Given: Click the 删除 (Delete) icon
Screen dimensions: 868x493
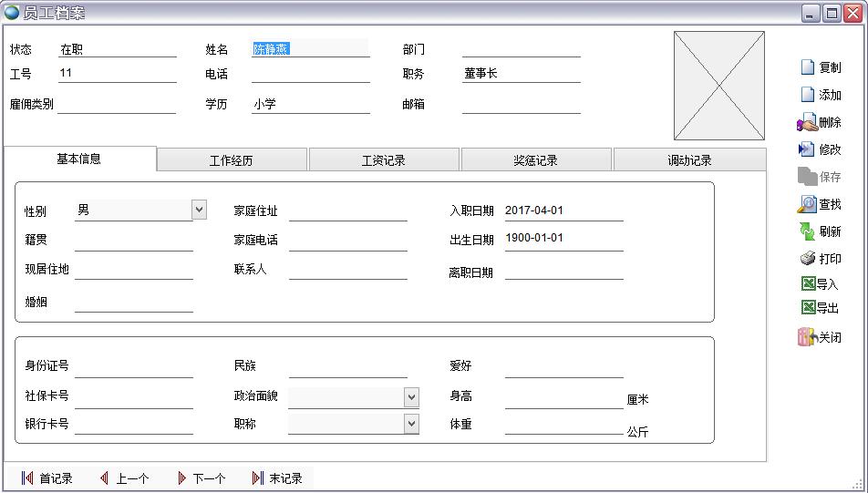Looking at the screenshot, I should (x=807, y=122).
